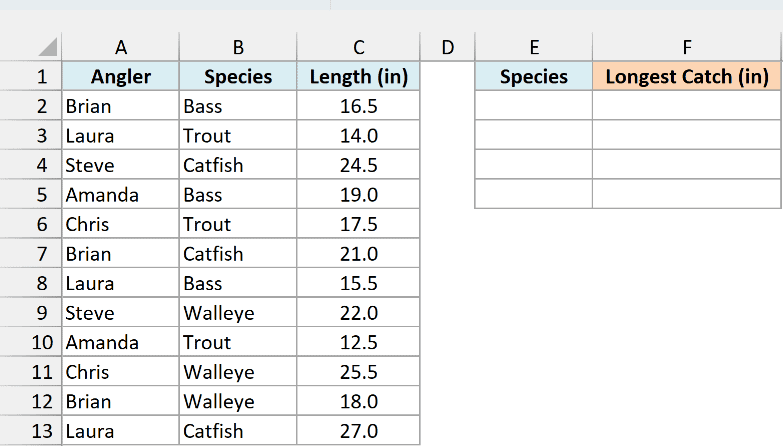Select column A header
The width and height of the screenshot is (783, 446).
point(120,47)
